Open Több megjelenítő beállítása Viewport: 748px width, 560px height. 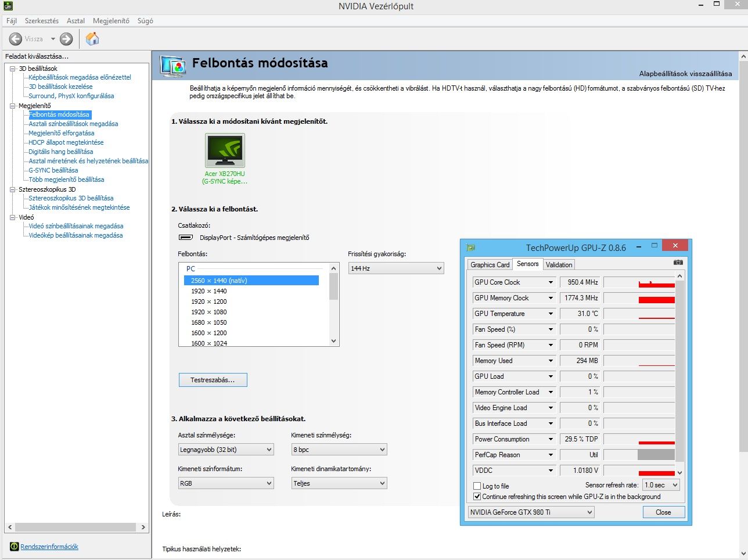point(66,180)
